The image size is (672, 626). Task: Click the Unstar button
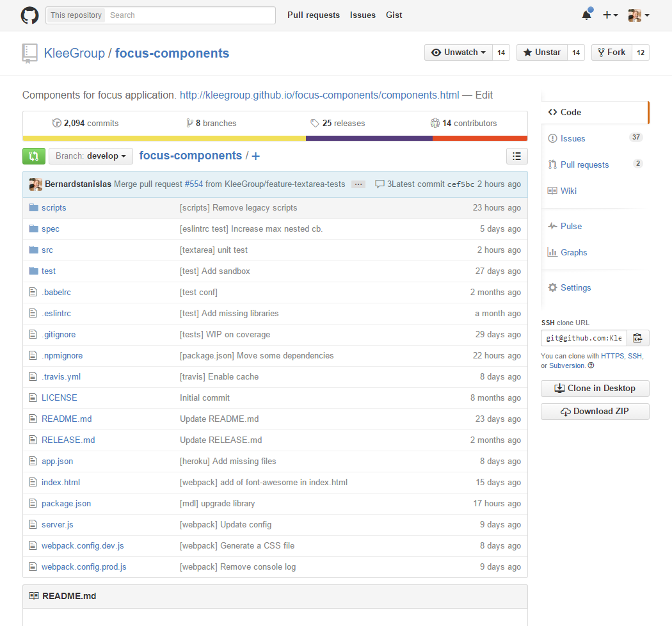coord(541,52)
